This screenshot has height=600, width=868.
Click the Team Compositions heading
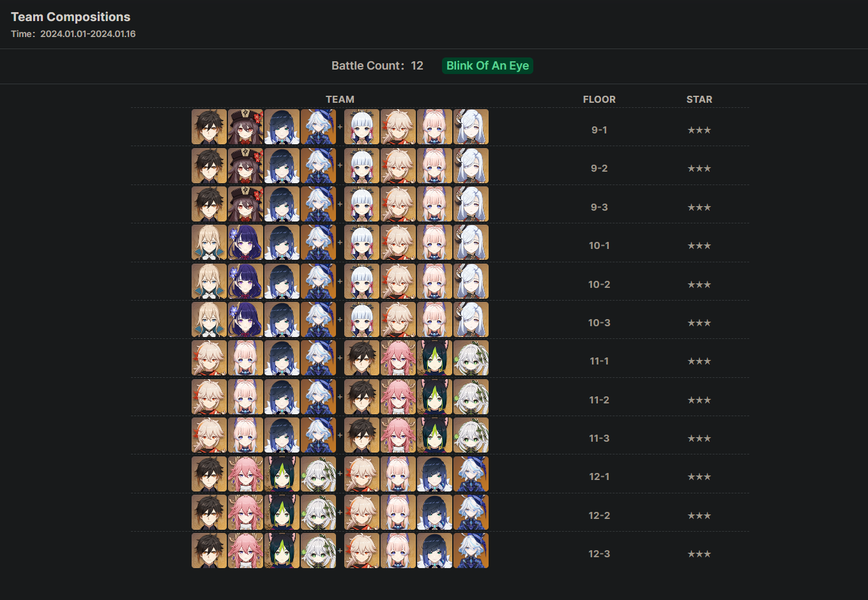point(71,17)
